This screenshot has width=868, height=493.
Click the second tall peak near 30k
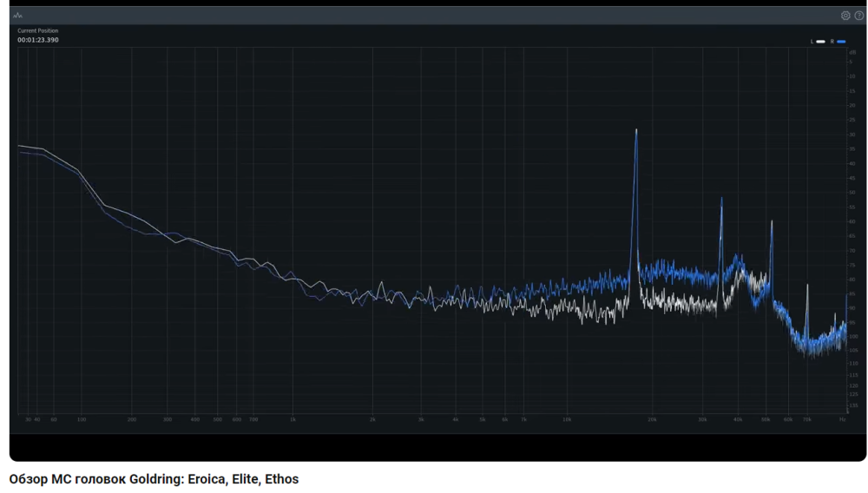[720, 201]
